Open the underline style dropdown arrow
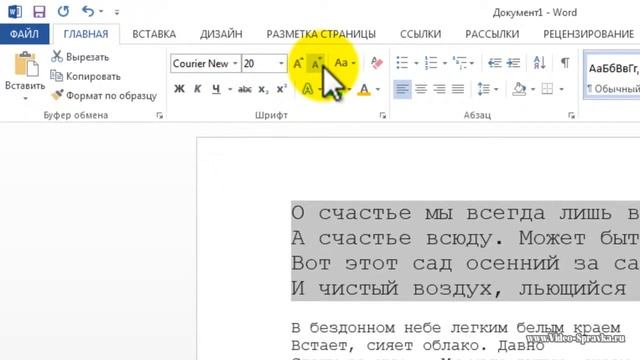Image resolution: width=640 pixels, height=360 pixels. pyautogui.click(x=230, y=89)
